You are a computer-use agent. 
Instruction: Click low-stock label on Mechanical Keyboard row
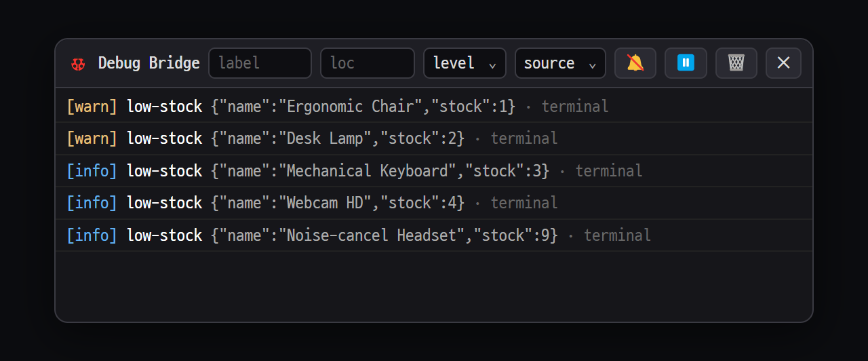pyautogui.click(x=165, y=171)
